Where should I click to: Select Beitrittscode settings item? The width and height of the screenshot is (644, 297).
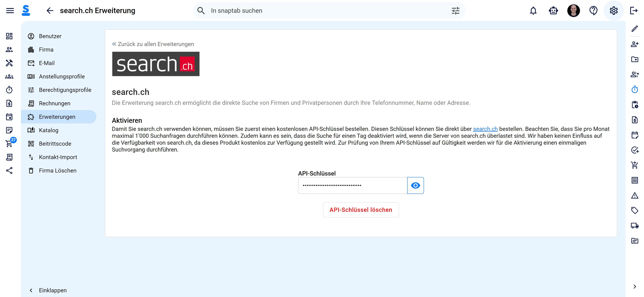59,144
